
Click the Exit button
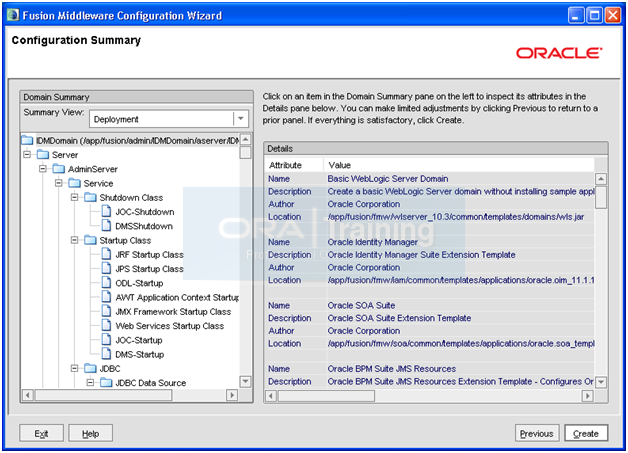coord(41,433)
